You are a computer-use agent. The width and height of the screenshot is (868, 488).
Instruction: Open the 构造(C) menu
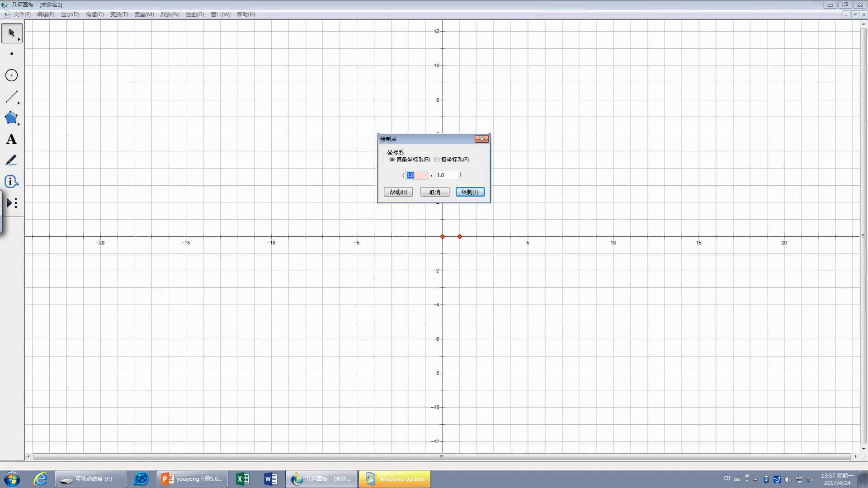[x=94, y=14]
